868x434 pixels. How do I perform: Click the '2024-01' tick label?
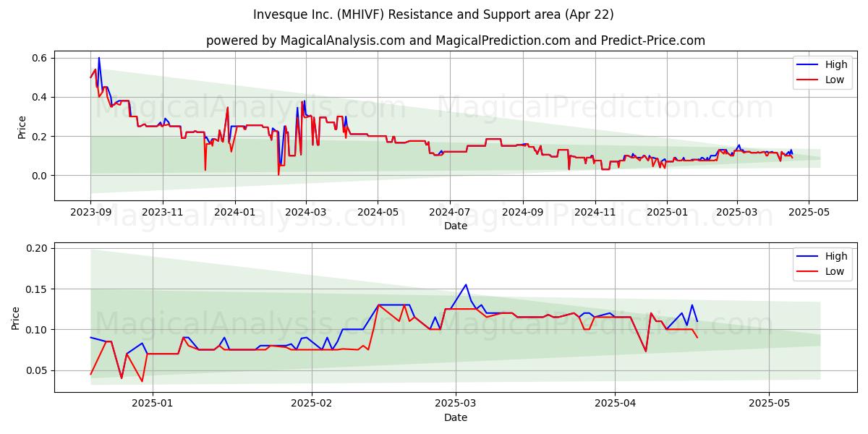234,213
